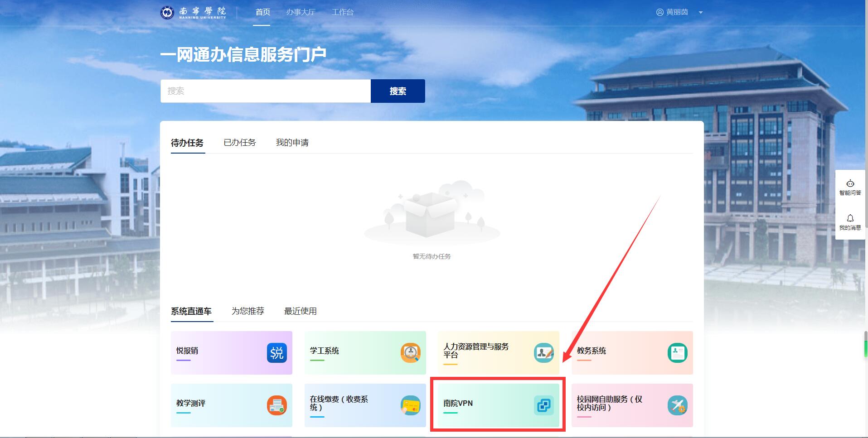Expand the user account dropdown arrow
Image resolution: width=868 pixels, height=438 pixels.
click(x=700, y=13)
